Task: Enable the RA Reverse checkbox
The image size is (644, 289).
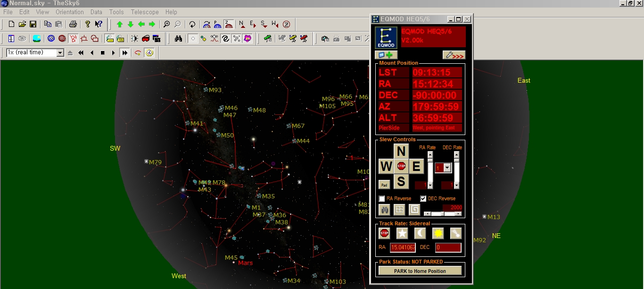Action: tap(382, 199)
